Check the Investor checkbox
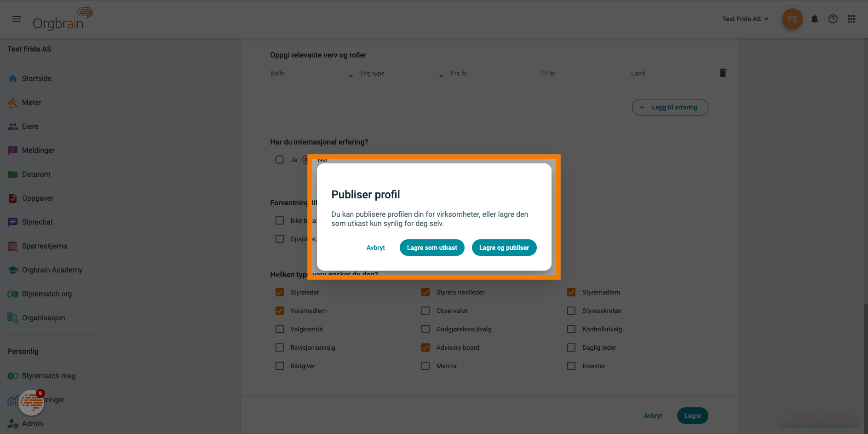This screenshot has height=434, width=868. (x=571, y=366)
